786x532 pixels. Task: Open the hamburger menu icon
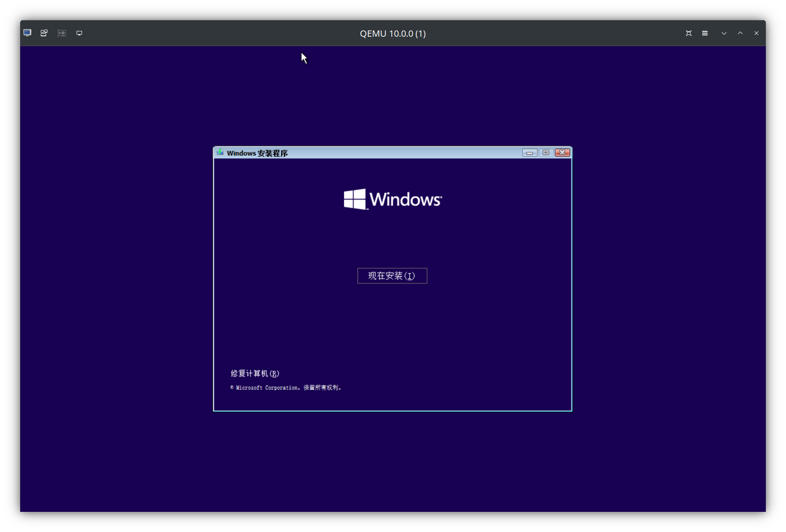pos(704,33)
